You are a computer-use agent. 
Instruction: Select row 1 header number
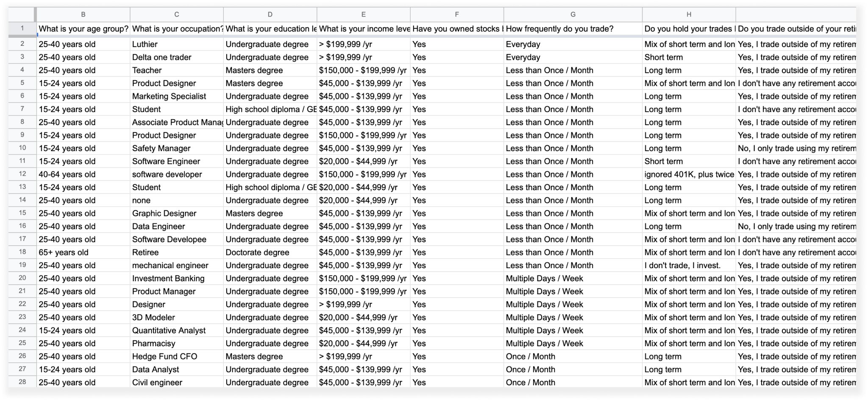click(x=22, y=28)
